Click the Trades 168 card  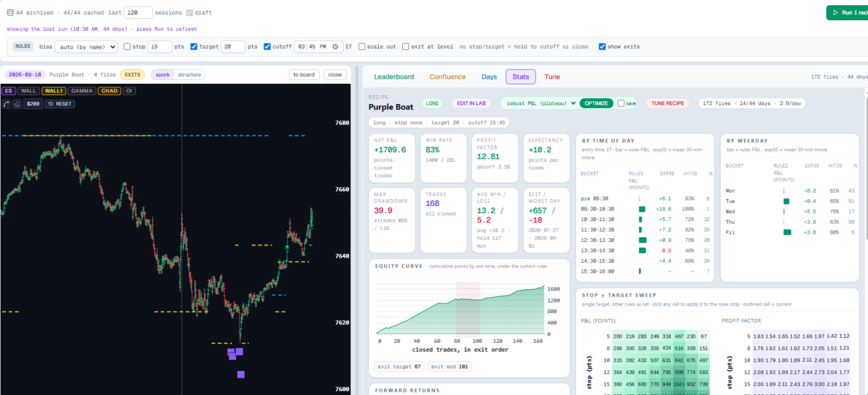click(443, 219)
